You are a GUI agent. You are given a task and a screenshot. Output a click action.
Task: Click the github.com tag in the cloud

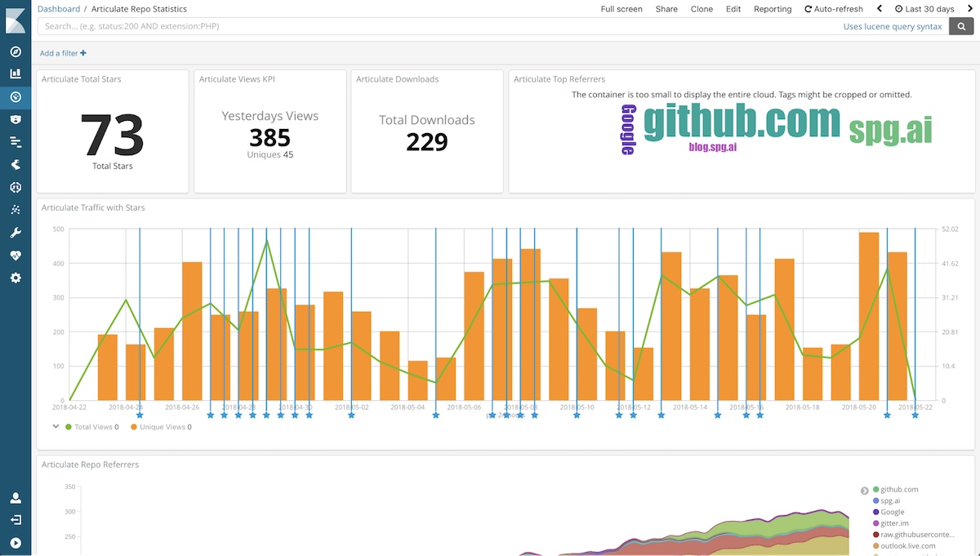pyautogui.click(x=742, y=122)
